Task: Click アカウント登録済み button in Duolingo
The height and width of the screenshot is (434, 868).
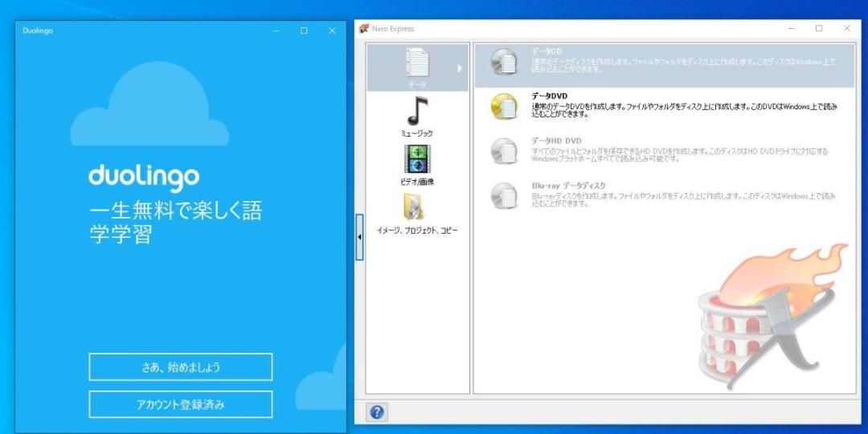Action: coord(181,404)
